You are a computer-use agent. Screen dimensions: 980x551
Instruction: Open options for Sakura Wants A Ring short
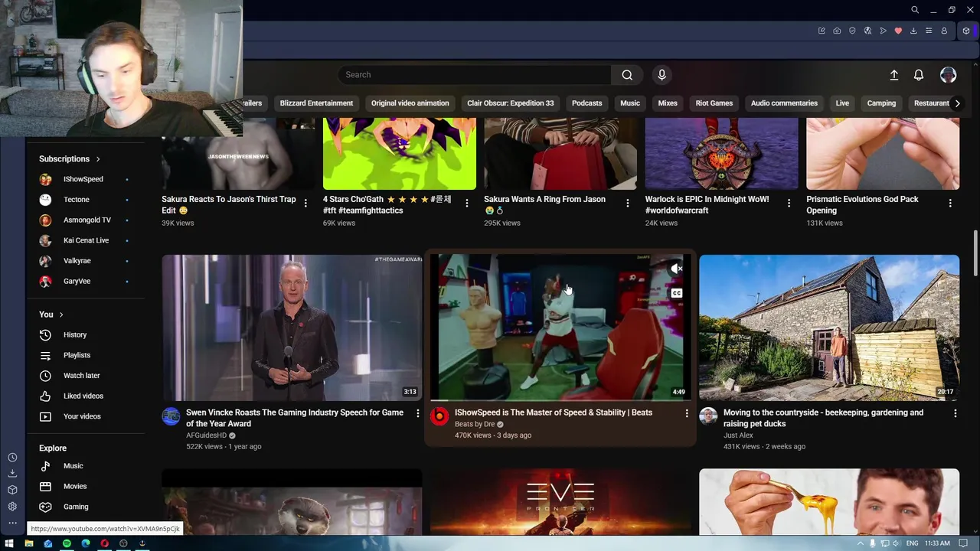pos(627,204)
